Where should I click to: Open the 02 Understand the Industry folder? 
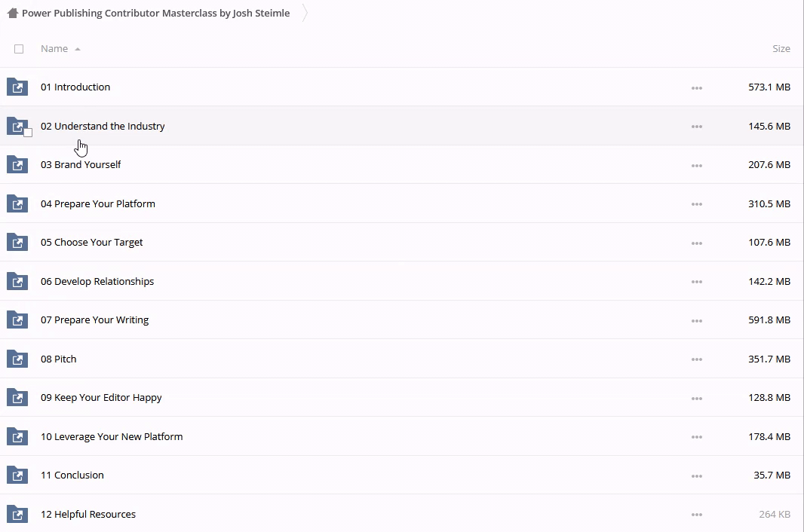(103, 126)
